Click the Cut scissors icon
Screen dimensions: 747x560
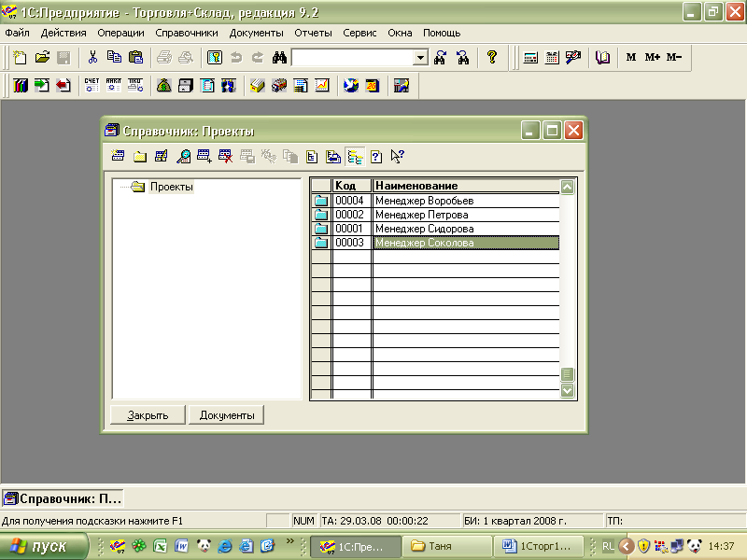pos(92,58)
